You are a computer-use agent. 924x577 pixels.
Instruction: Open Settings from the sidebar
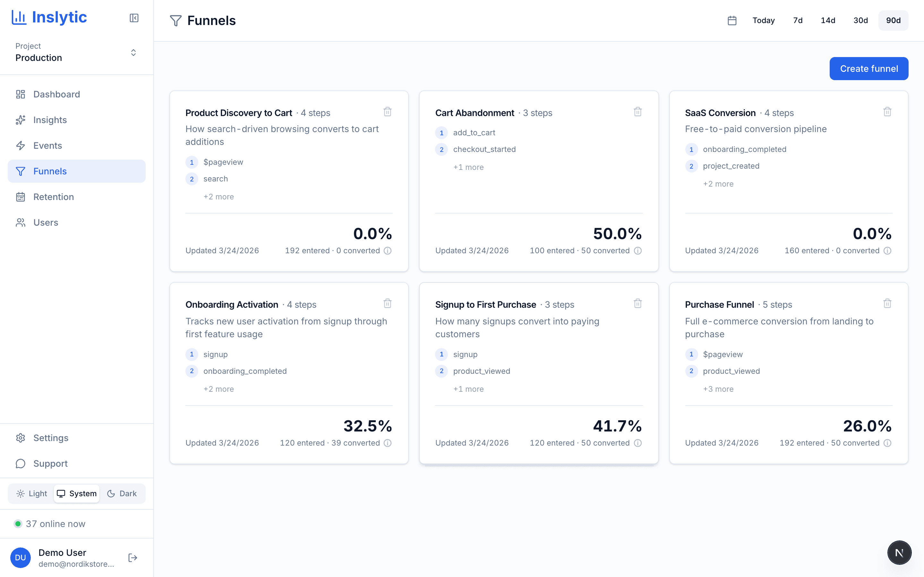[x=50, y=438]
